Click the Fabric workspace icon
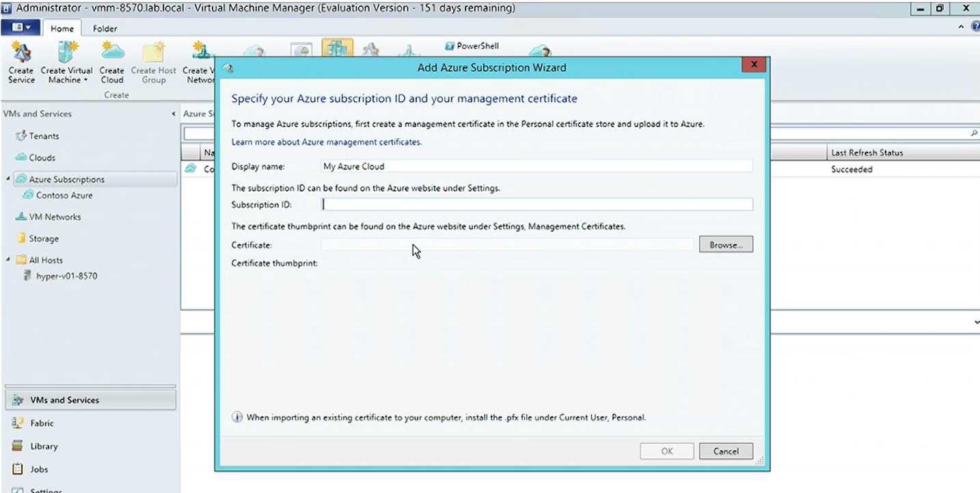This screenshot has width=980, height=493. tap(18, 423)
